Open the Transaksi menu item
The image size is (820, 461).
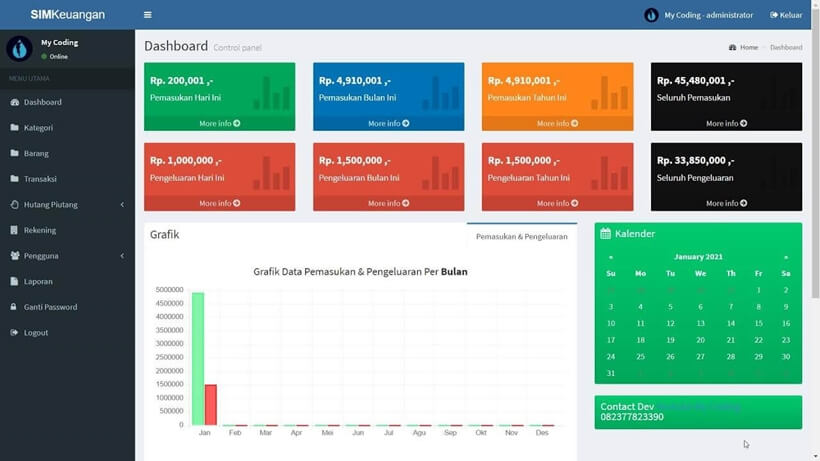tap(41, 179)
